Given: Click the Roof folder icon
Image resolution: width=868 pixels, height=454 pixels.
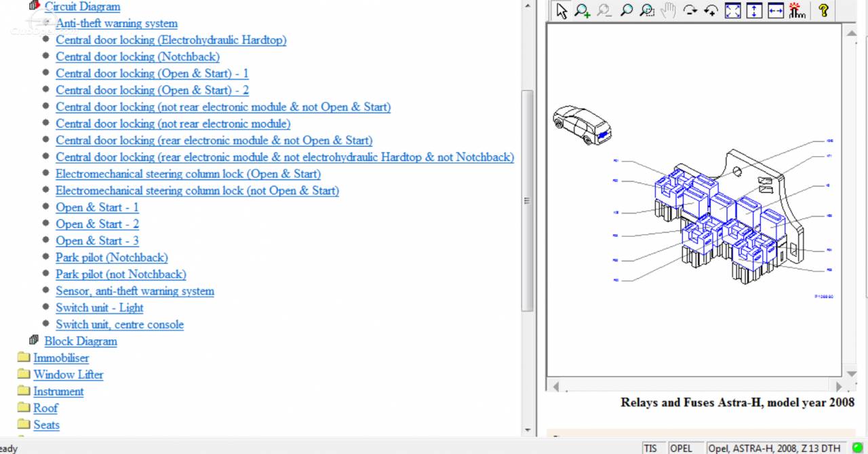Looking at the screenshot, I should (x=24, y=408).
